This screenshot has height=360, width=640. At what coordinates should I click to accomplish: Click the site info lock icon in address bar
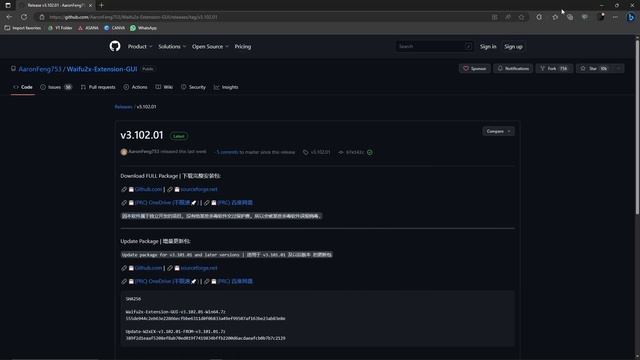42,17
